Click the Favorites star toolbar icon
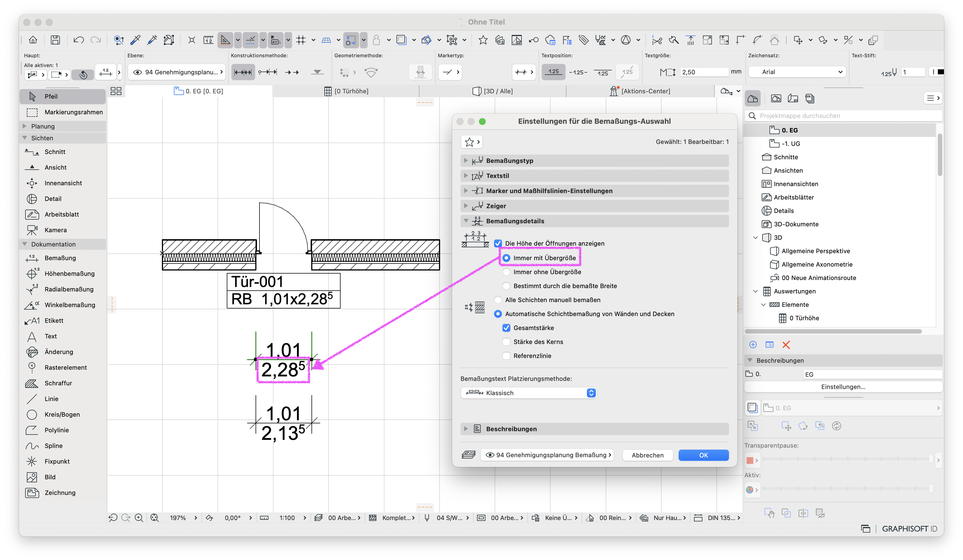 pyautogui.click(x=483, y=40)
